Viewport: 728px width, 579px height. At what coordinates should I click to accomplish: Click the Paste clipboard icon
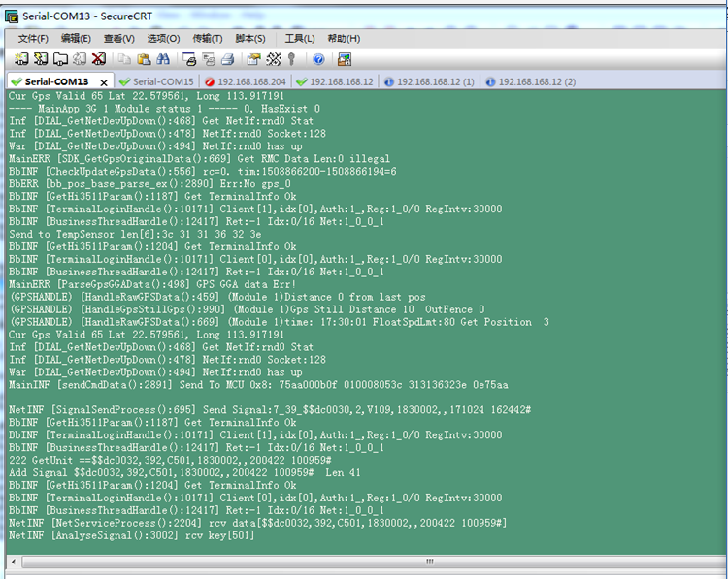click(x=144, y=59)
